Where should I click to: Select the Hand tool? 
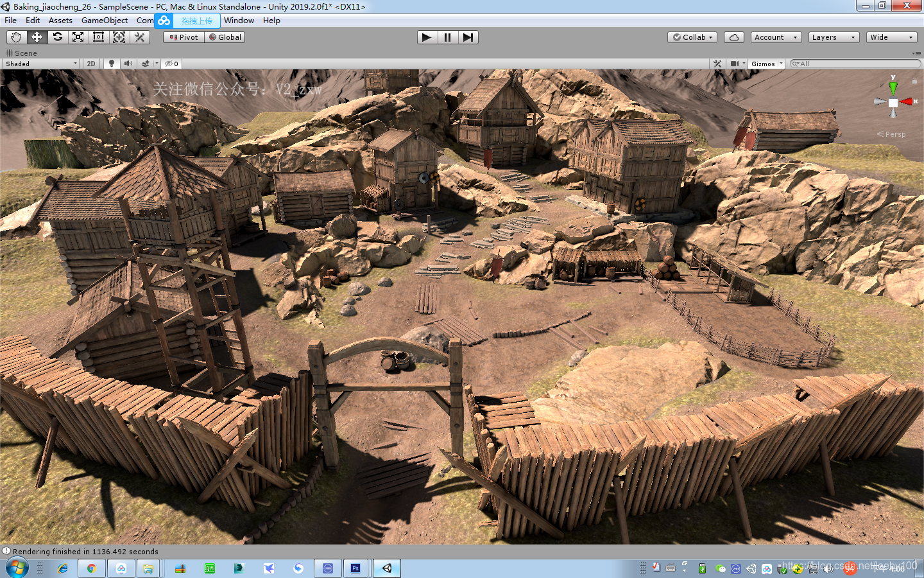(x=16, y=37)
